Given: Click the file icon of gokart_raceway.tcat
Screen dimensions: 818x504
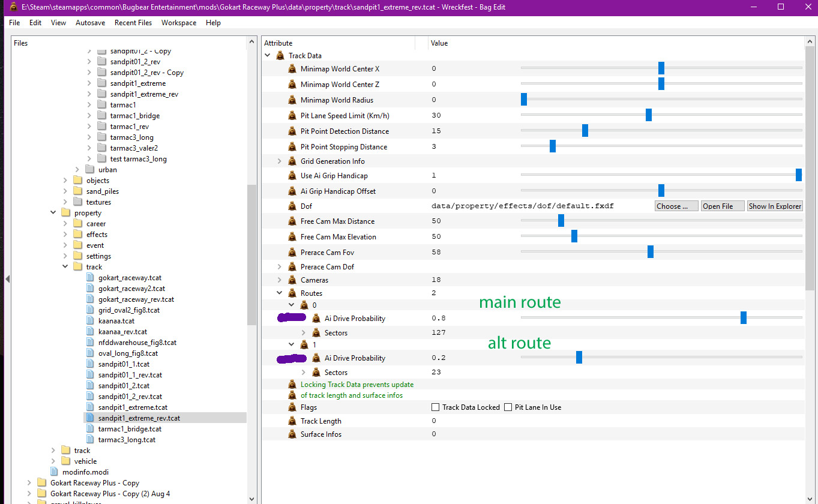Looking at the screenshot, I should [x=91, y=278].
